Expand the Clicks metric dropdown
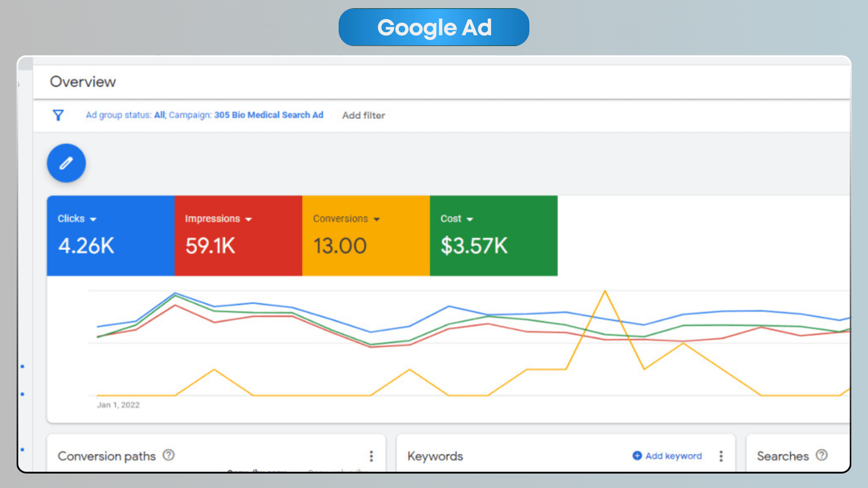 point(93,219)
